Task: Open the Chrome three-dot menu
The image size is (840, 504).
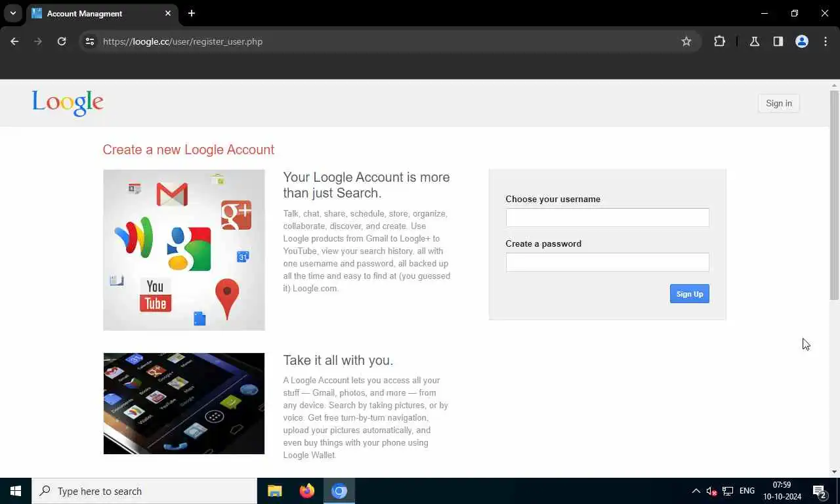Action: click(826, 41)
